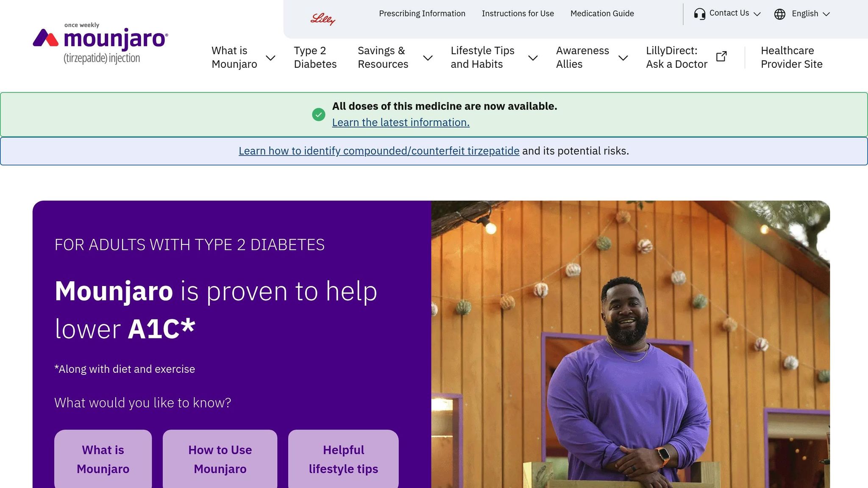
Task: Expand the Savings & Resources chevron
Action: pyautogui.click(x=428, y=58)
